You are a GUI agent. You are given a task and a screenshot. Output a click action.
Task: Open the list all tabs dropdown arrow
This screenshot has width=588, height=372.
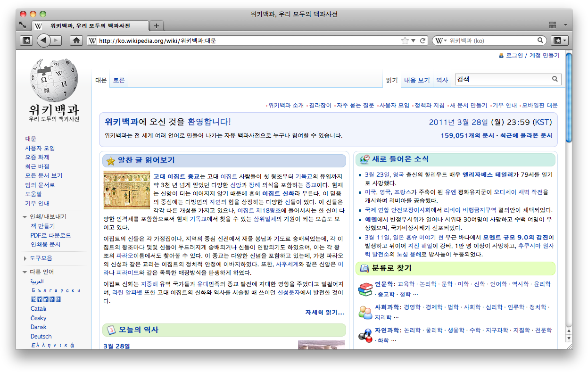pos(565,25)
